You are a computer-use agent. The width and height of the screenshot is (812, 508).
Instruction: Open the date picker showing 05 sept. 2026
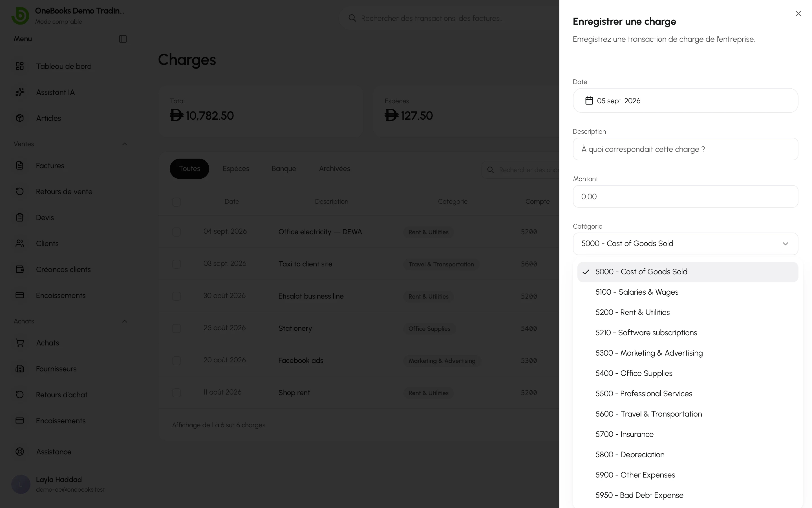coord(685,101)
